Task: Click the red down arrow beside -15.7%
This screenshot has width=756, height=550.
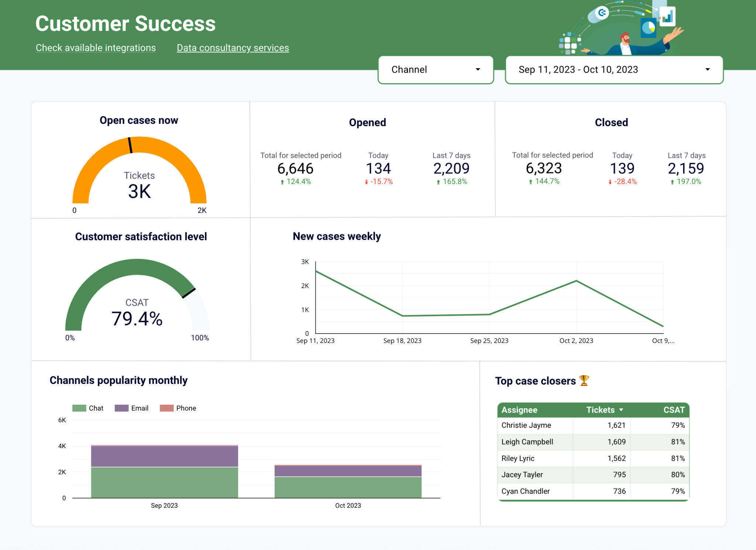Action: 365,181
